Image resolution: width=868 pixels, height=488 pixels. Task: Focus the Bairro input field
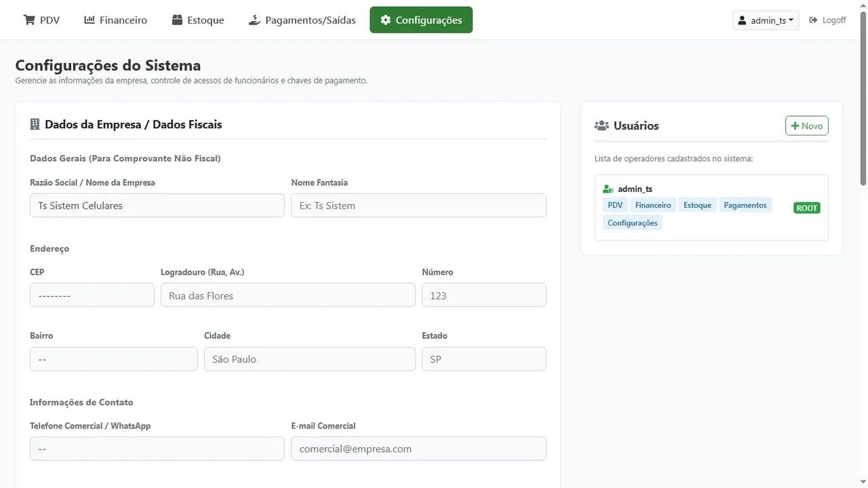pos(114,359)
